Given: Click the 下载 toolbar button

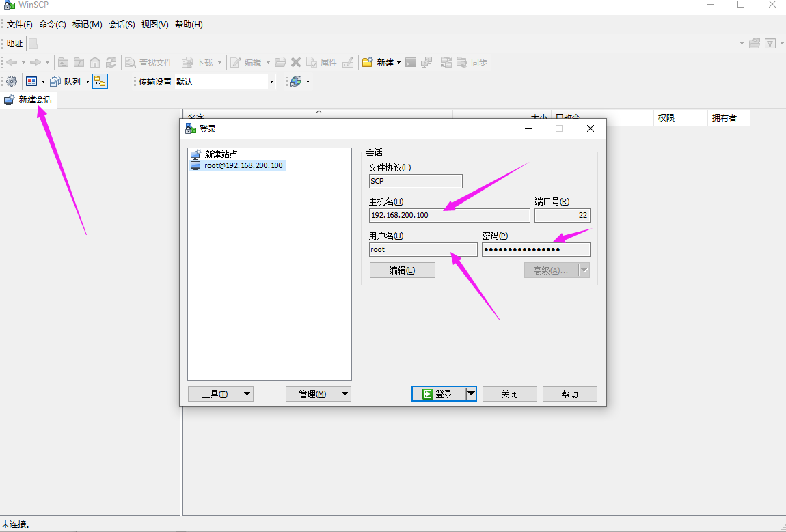Looking at the screenshot, I should 198,62.
